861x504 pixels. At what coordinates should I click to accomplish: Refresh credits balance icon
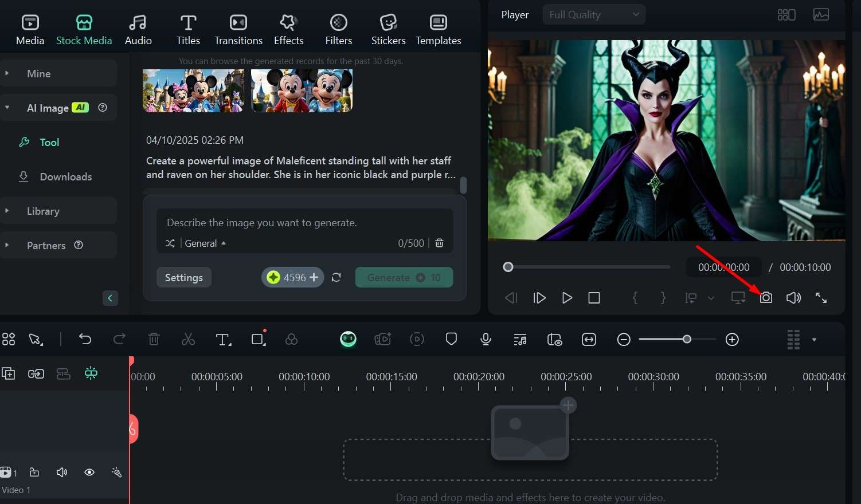pyautogui.click(x=336, y=277)
